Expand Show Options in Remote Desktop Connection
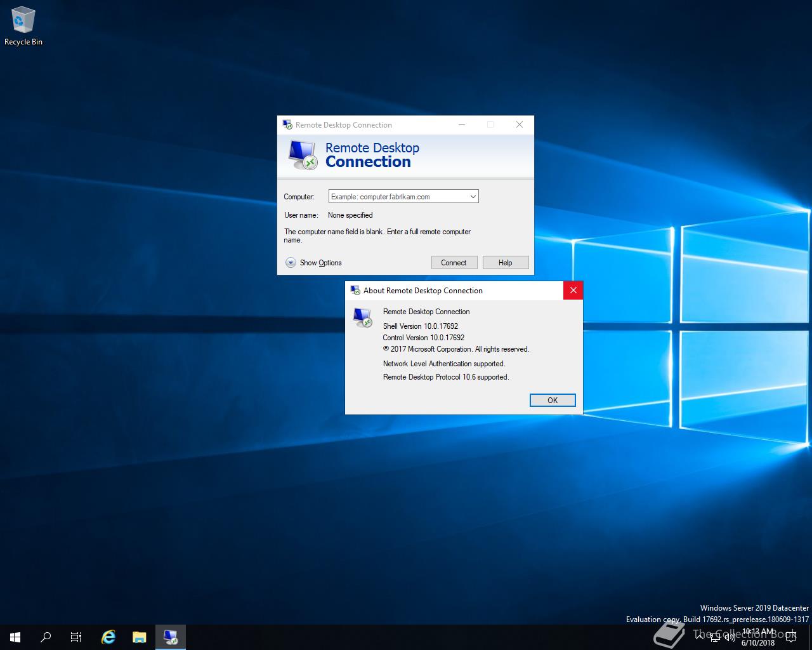The height and width of the screenshot is (650, 812). pos(313,263)
